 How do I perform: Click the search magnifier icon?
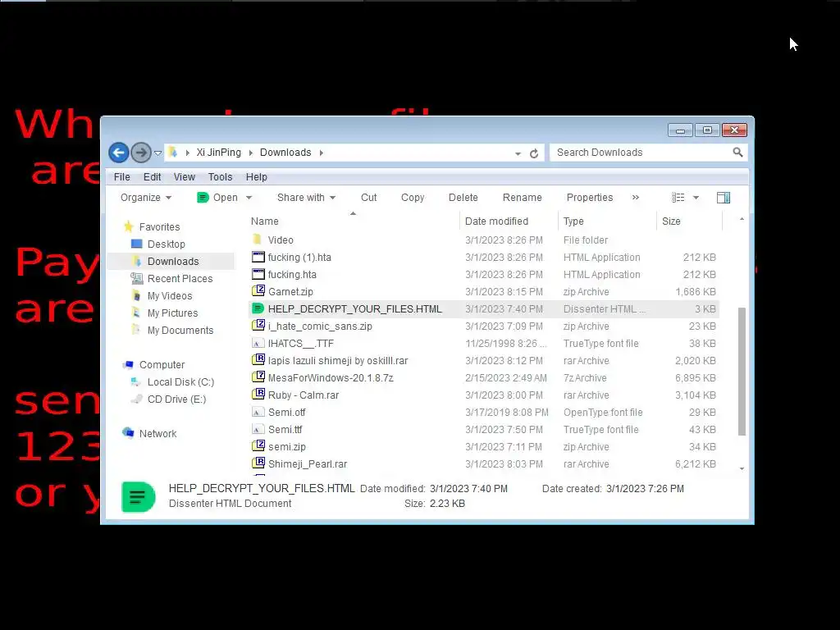(737, 153)
